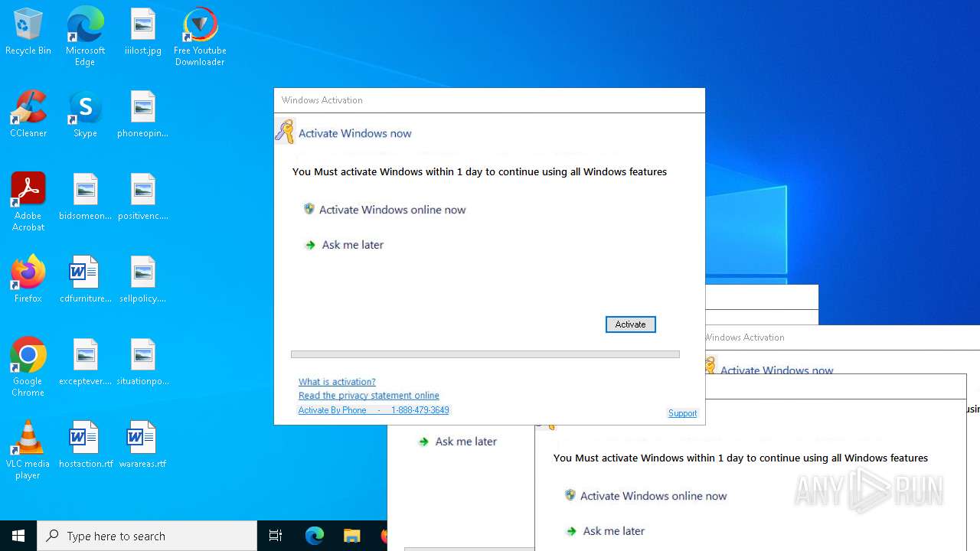This screenshot has width=980, height=551.
Task: Click the Activate button
Action: tap(630, 324)
